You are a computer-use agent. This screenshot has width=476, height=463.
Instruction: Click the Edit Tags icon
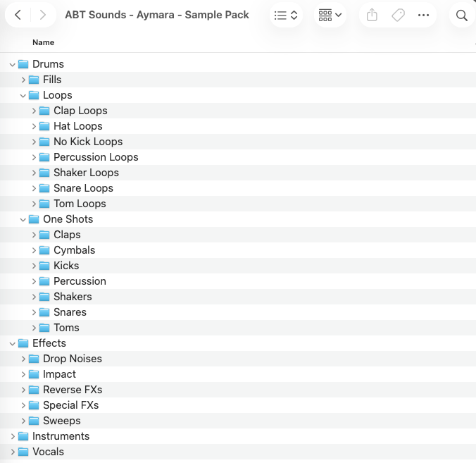point(398,15)
